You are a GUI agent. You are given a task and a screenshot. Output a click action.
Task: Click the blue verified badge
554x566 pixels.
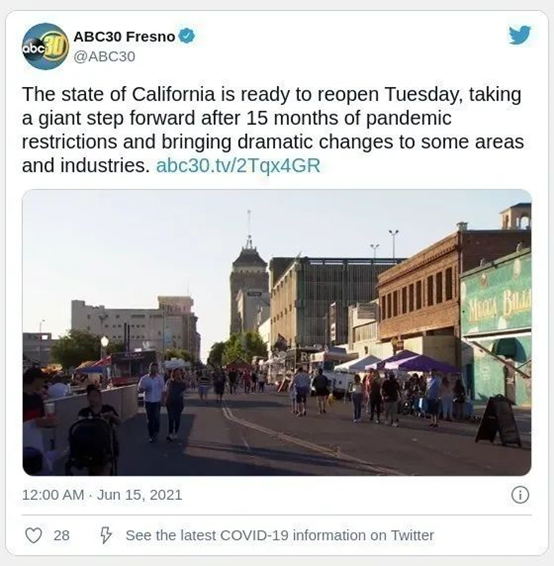(187, 36)
